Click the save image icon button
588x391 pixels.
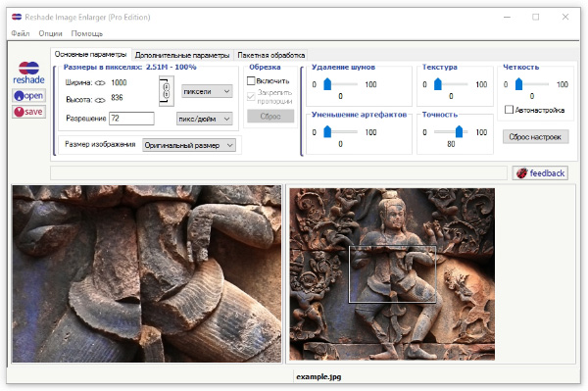28,112
